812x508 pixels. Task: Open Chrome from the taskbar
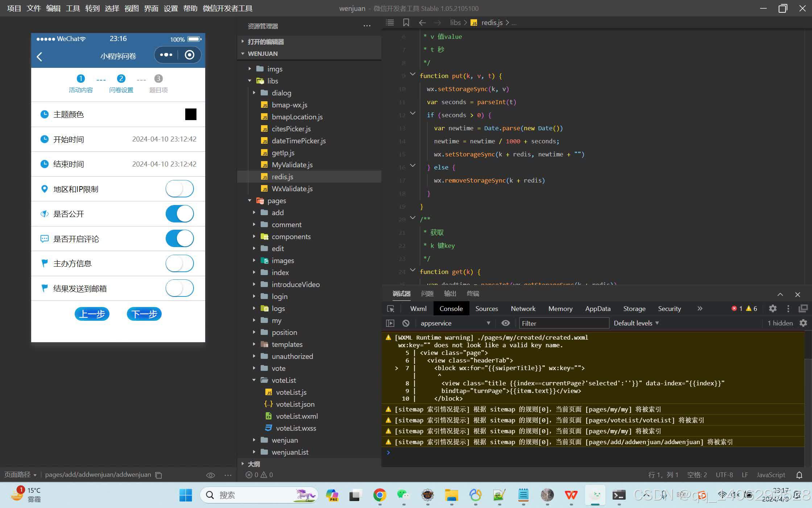click(x=380, y=495)
